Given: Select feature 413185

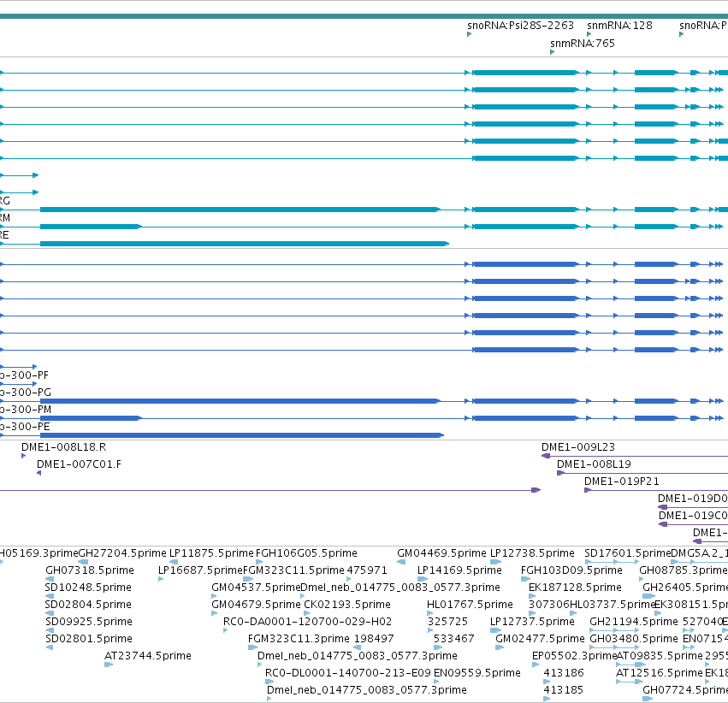Looking at the screenshot, I should [x=563, y=690].
